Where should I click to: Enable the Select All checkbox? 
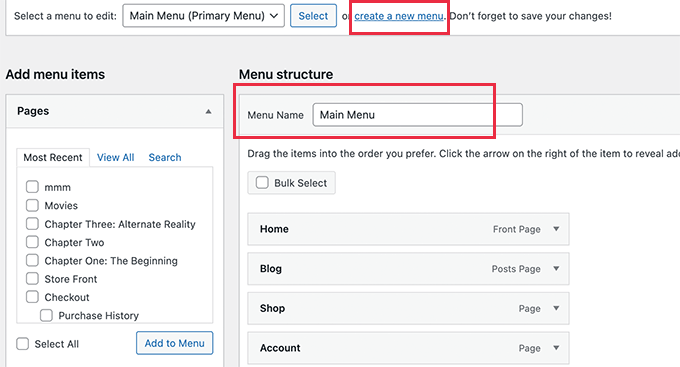[x=23, y=344]
